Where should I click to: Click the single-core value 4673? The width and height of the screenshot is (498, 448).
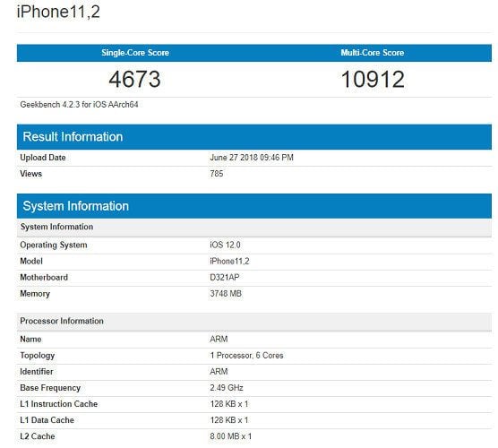click(x=135, y=79)
